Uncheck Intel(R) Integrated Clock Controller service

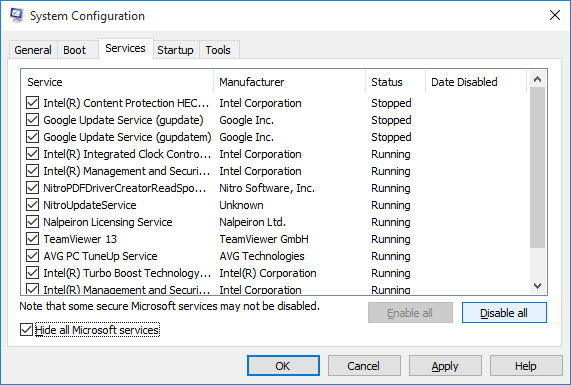(x=32, y=154)
